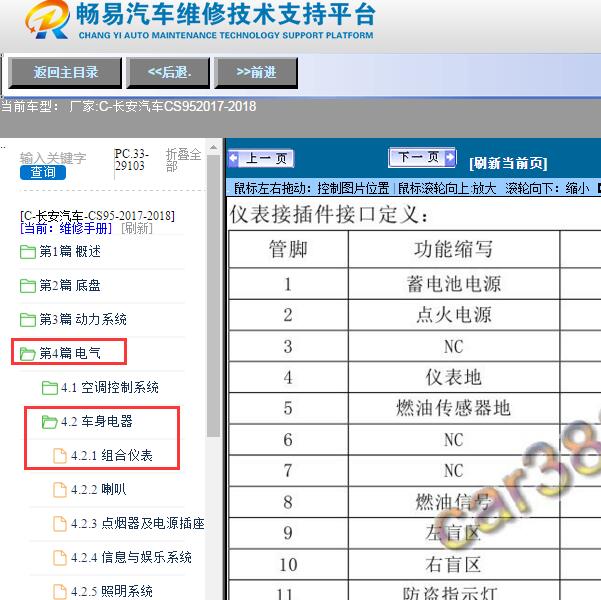The width and height of the screenshot is (601, 600).
Task: Expand the 第3篇 动力系统 tree item
Action: pyautogui.click(x=83, y=319)
